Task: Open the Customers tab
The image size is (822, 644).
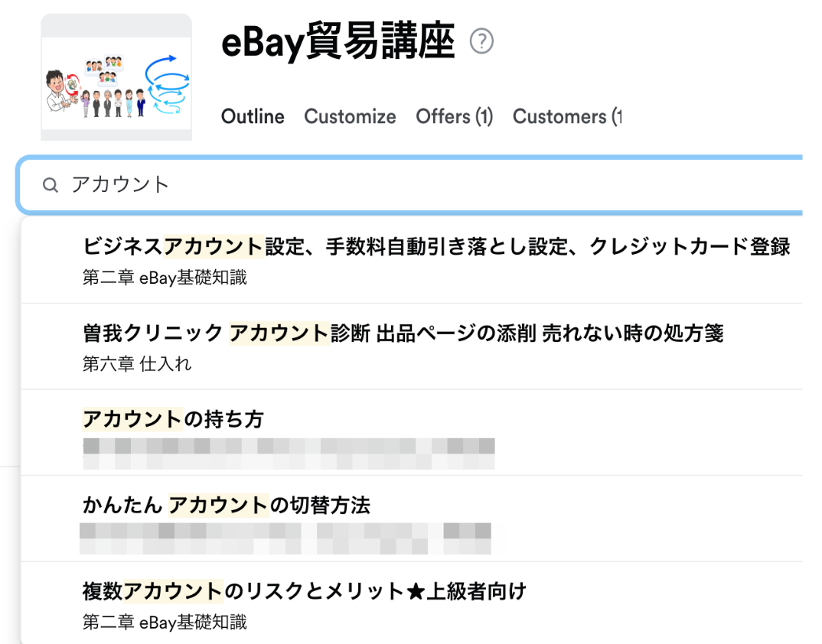Action: click(567, 116)
